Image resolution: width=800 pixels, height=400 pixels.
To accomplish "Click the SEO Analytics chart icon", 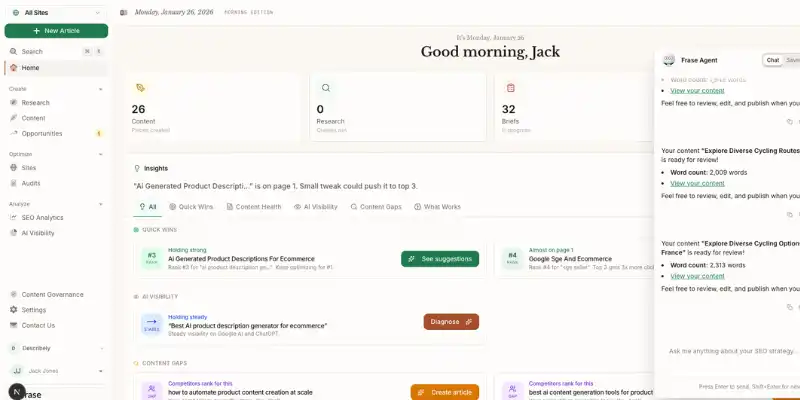I will (13, 217).
